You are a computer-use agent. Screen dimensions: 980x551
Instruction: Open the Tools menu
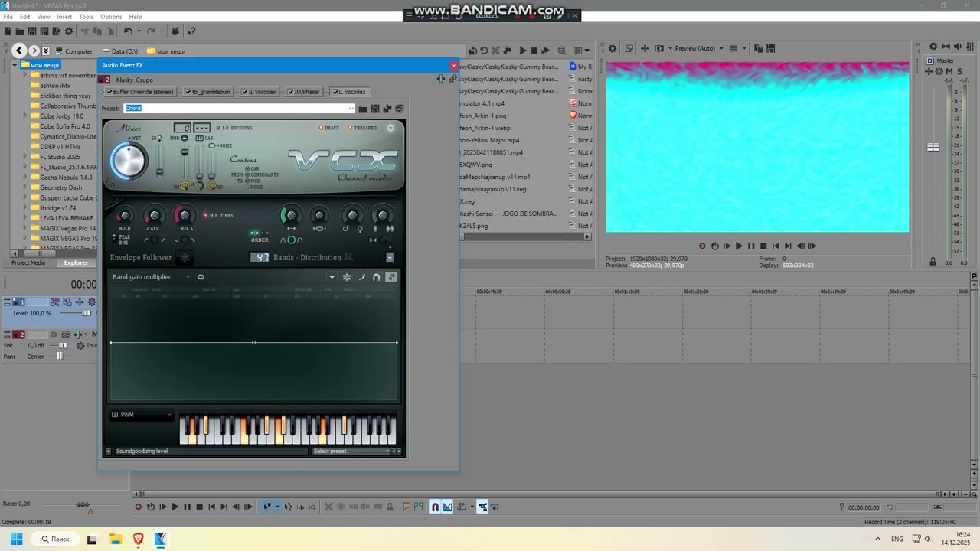(x=86, y=17)
